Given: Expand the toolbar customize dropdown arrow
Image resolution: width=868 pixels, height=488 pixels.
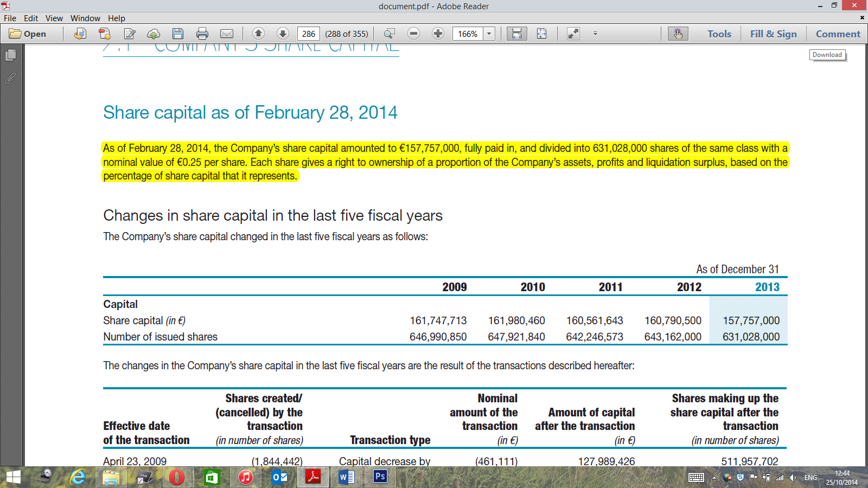Looking at the screenshot, I should point(595,34).
